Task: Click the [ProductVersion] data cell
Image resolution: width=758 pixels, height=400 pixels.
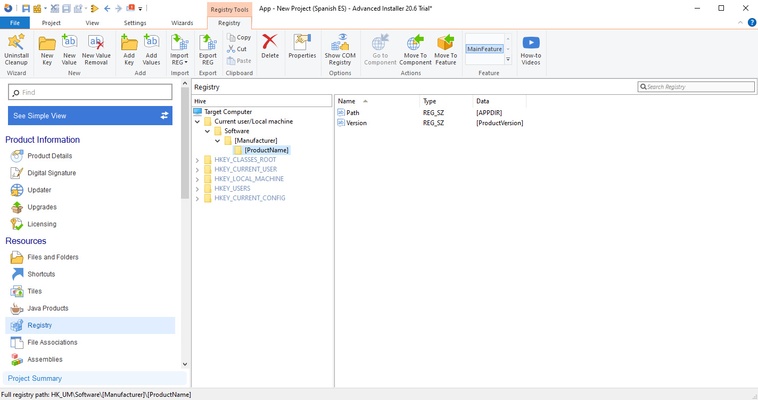Action: coord(499,123)
